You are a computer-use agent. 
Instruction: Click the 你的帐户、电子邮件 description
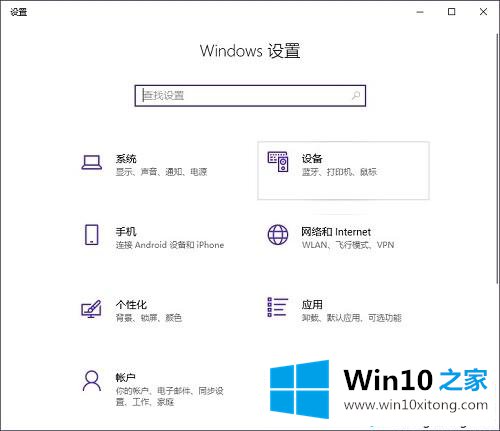(170, 396)
